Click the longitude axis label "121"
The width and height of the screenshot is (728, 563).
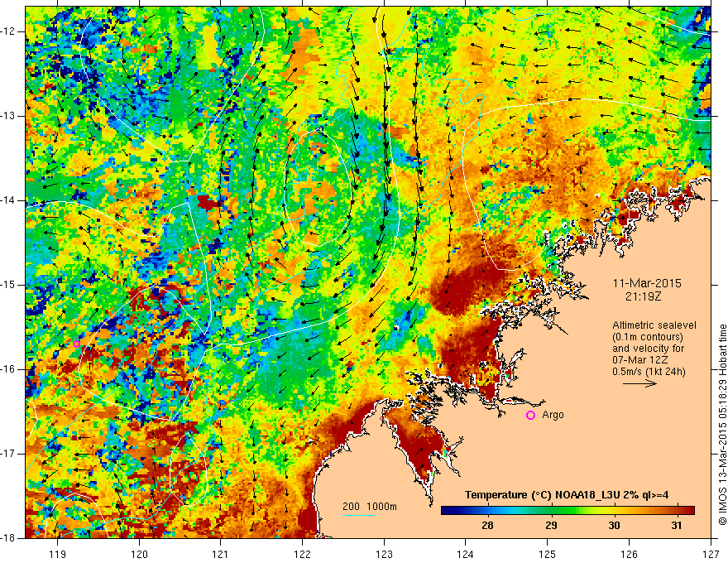pyautogui.click(x=221, y=554)
